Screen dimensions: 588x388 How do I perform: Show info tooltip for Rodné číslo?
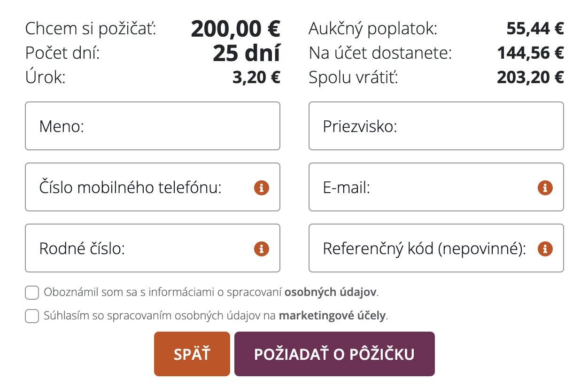click(x=262, y=248)
